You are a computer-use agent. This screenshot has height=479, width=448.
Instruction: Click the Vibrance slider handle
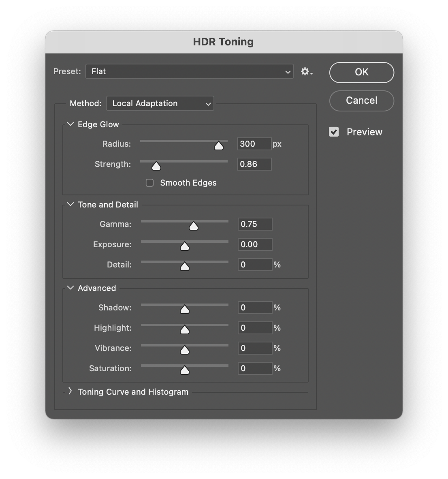pyautogui.click(x=185, y=350)
